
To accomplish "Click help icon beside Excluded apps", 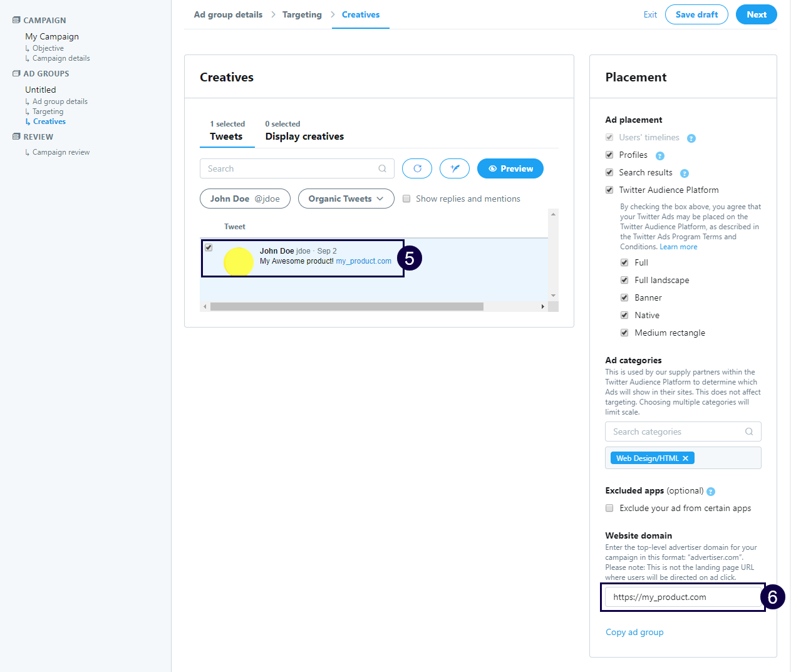I will (710, 492).
